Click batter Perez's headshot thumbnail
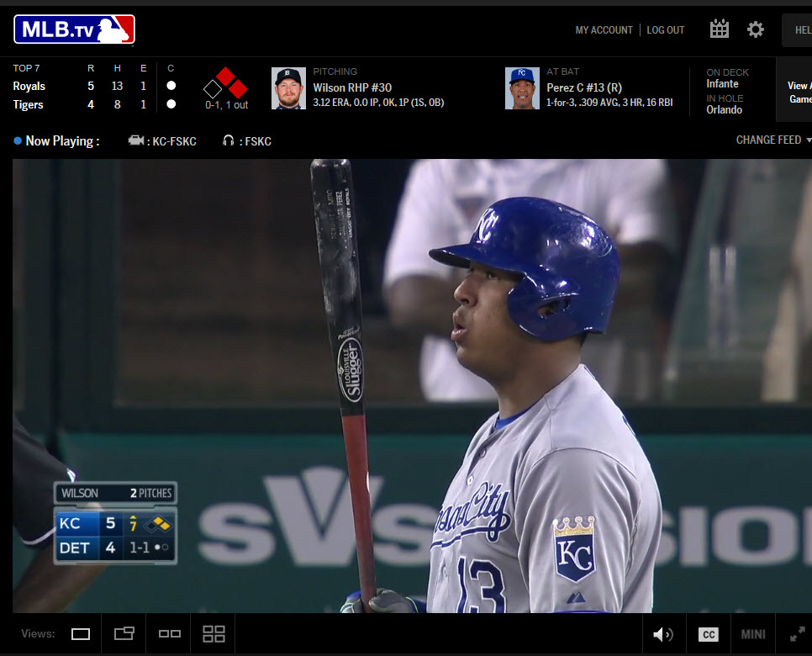 [522, 88]
